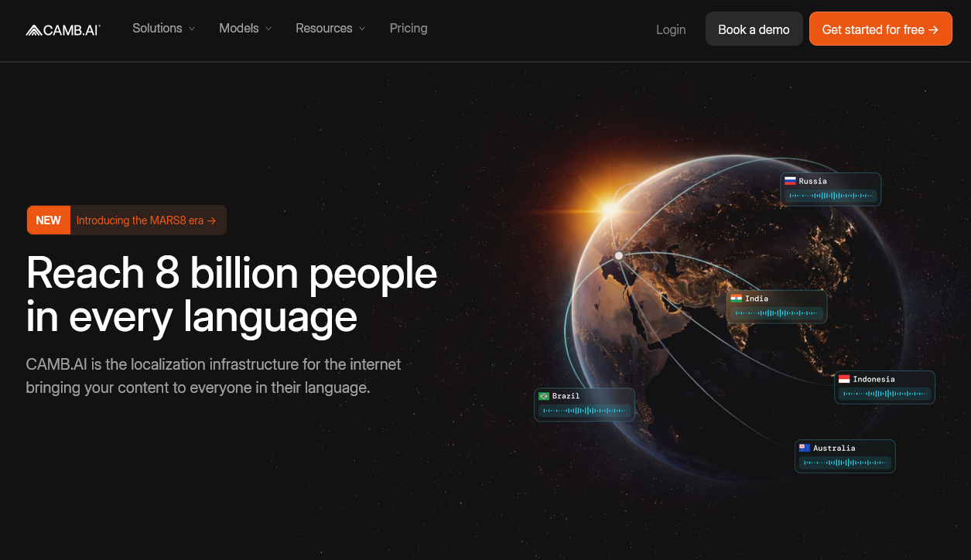Click the localization infrastructure description text
971x560 pixels.
214,376
